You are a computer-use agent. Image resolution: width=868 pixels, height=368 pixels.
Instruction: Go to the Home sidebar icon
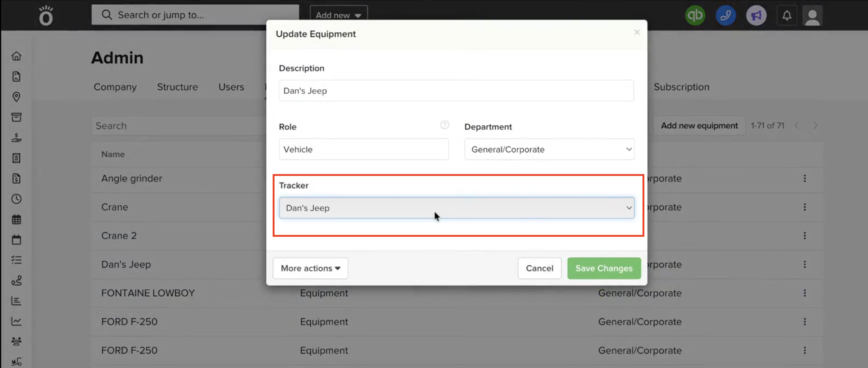(16, 56)
